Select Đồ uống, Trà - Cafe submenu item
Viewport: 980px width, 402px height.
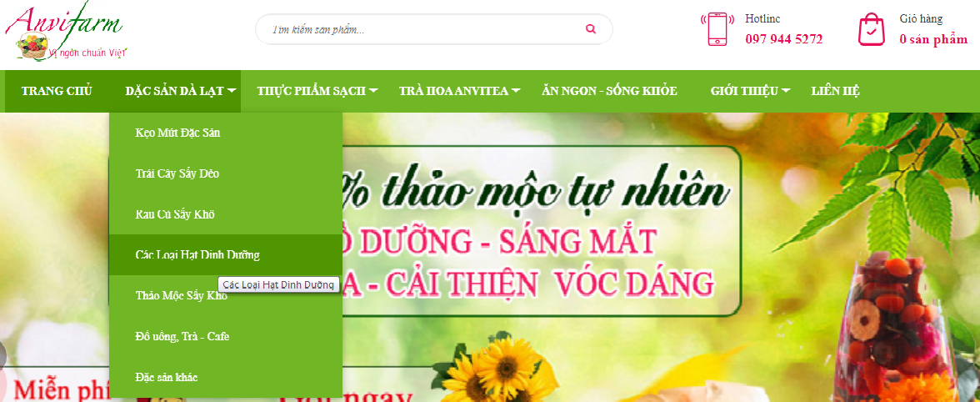click(226, 336)
